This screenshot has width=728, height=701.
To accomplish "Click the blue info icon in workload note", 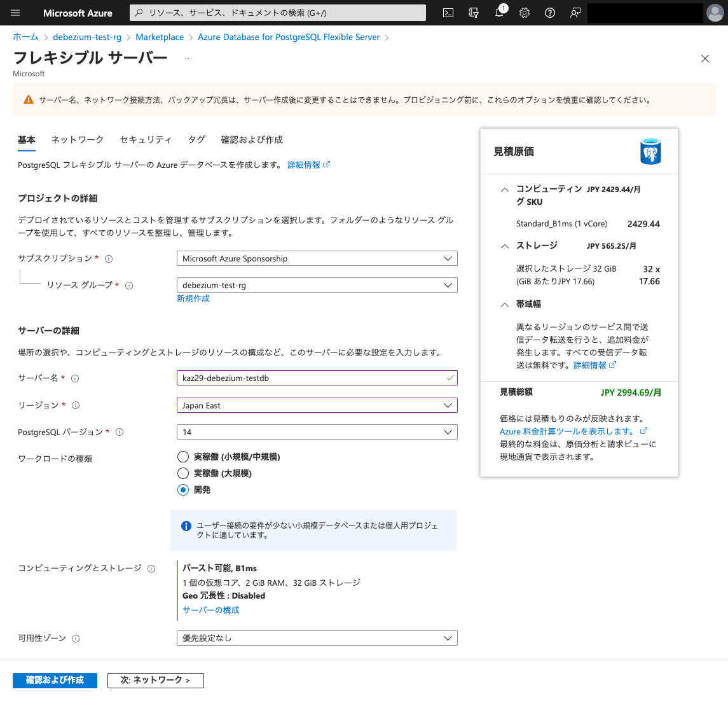I will point(186,526).
